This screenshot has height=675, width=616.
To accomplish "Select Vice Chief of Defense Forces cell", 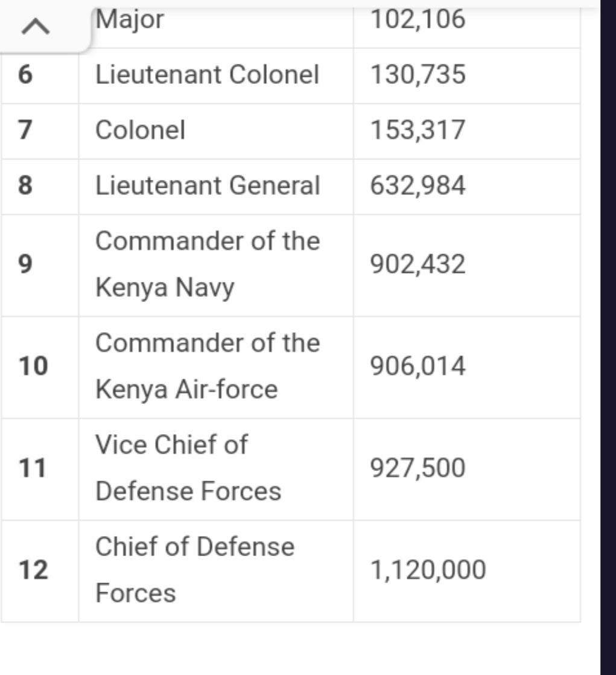I will [216, 469].
